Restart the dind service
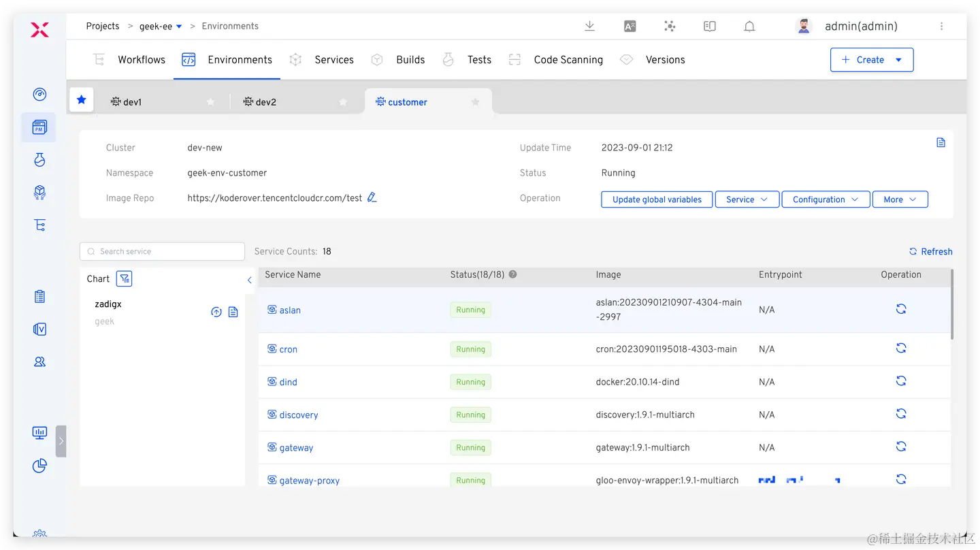The image size is (980, 550). tap(901, 381)
